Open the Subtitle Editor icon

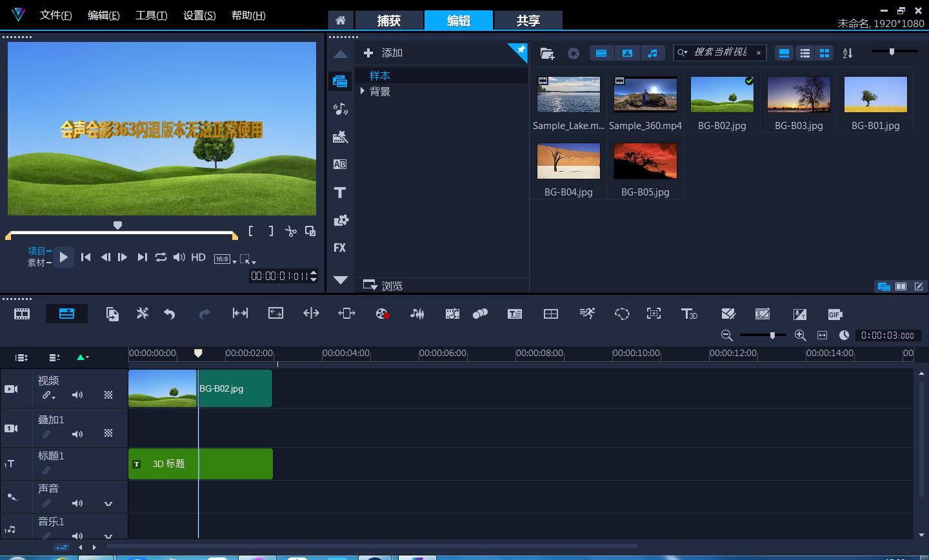click(515, 314)
